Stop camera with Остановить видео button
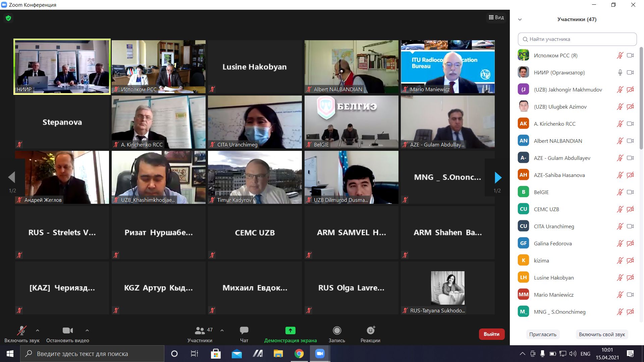This screenshot has height=362, width=644. point(68,334)
